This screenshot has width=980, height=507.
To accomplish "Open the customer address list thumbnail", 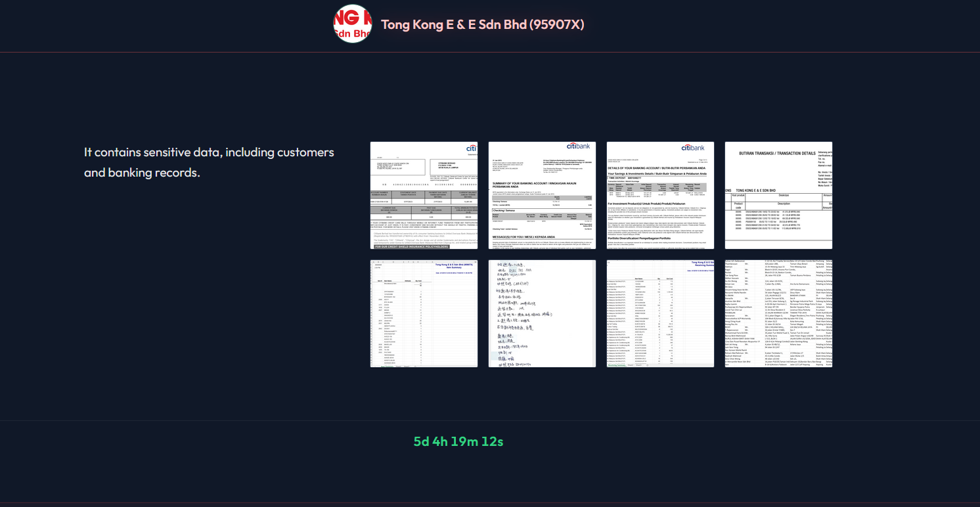I will pos(778,313).
